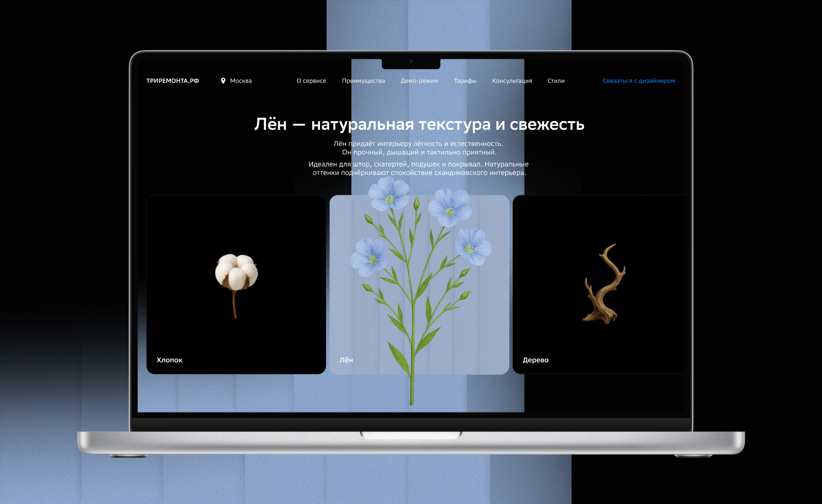Go to Преимущества section
This screenshot has height=504, width=822.
pyautogui.click(x=363, y=81)
